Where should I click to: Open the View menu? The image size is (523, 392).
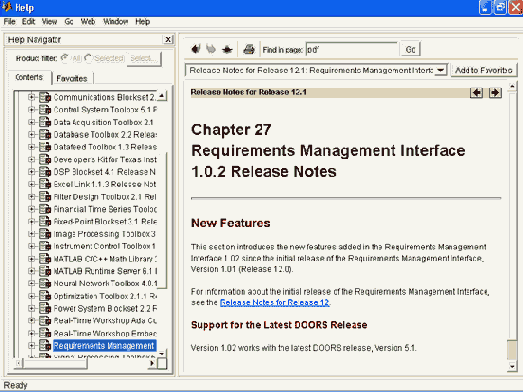49,22
